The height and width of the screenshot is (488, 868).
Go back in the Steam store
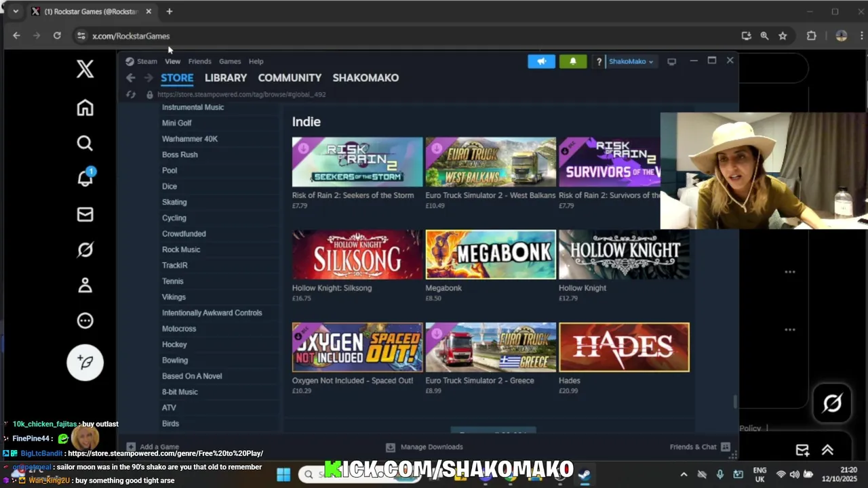131,78
